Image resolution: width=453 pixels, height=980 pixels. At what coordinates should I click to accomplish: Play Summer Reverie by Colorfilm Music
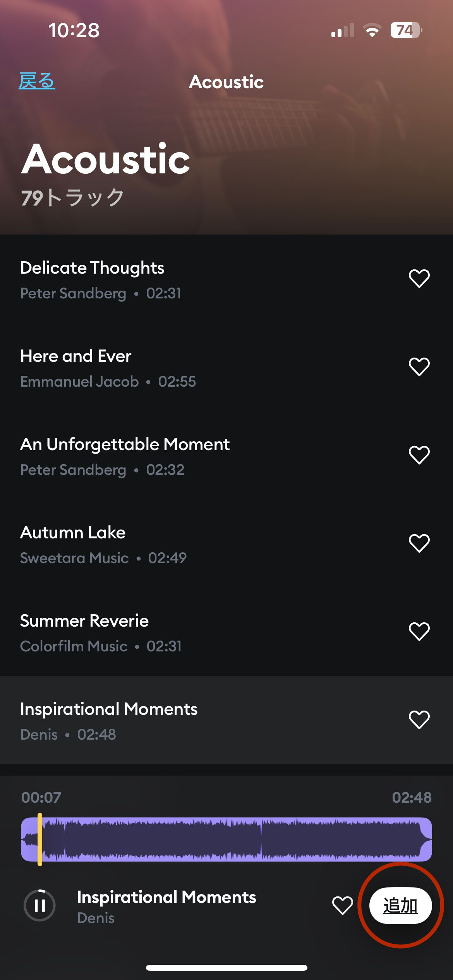(155, 632)
